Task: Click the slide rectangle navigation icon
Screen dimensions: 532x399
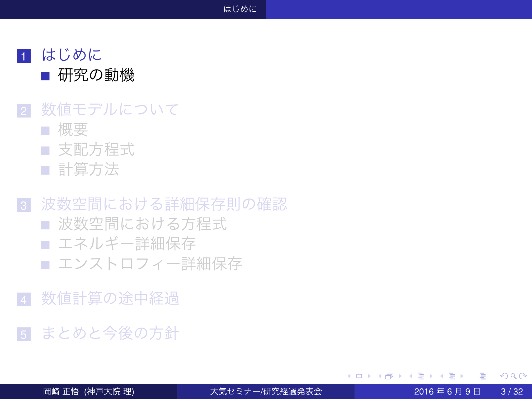Action: tap(359, 376)
